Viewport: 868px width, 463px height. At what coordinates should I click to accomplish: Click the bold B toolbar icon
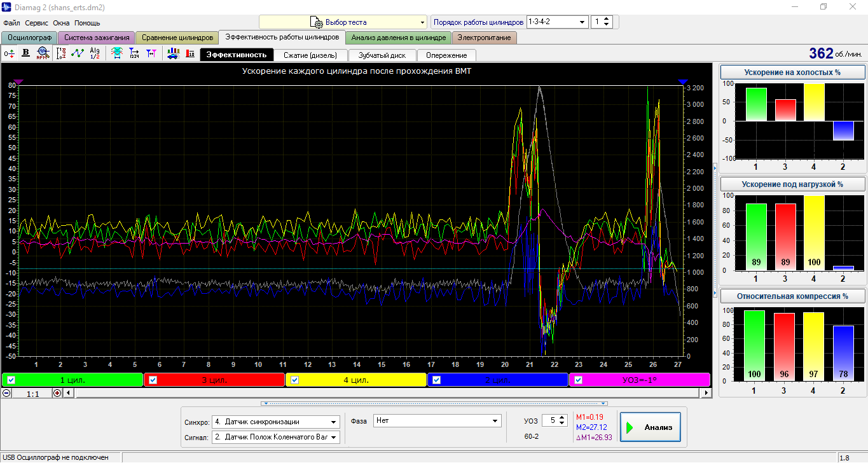[x=26, y=54]
